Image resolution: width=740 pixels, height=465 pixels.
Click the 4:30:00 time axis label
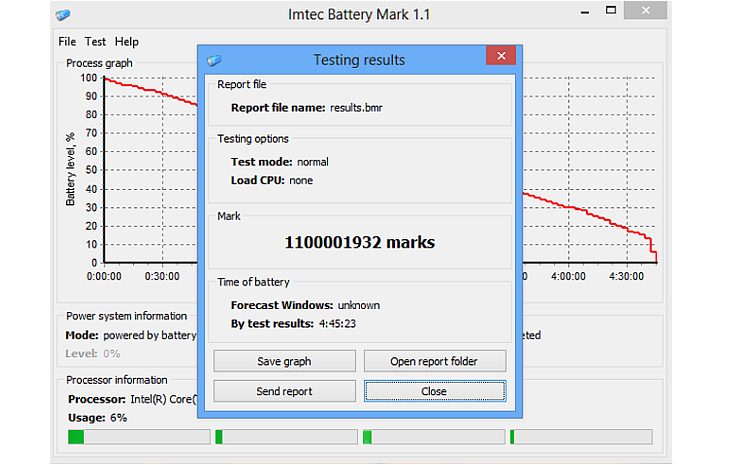tap(626, 276)
